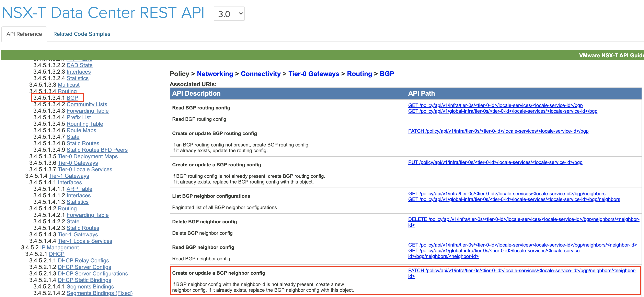Open the Connectivity breadcrumb link
The height and width of the screenshot is (297, 644).
tap(261, 74)
